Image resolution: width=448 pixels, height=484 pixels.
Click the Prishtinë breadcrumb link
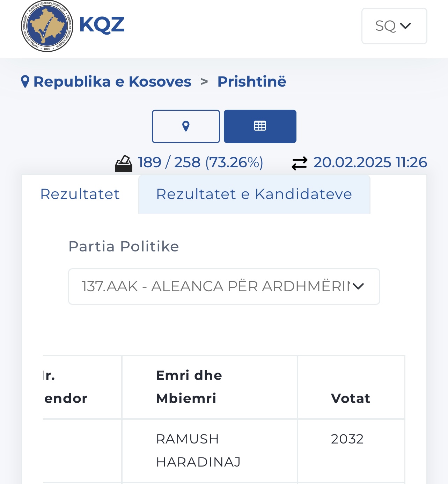[x=252, y=82]
